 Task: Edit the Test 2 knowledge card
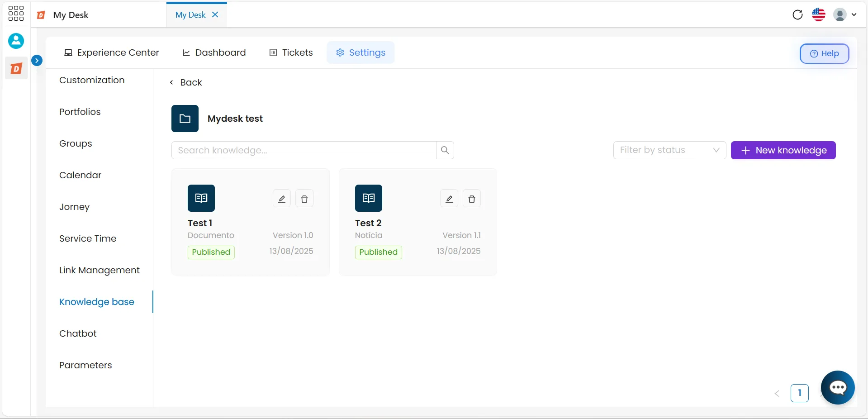(449, 199)
